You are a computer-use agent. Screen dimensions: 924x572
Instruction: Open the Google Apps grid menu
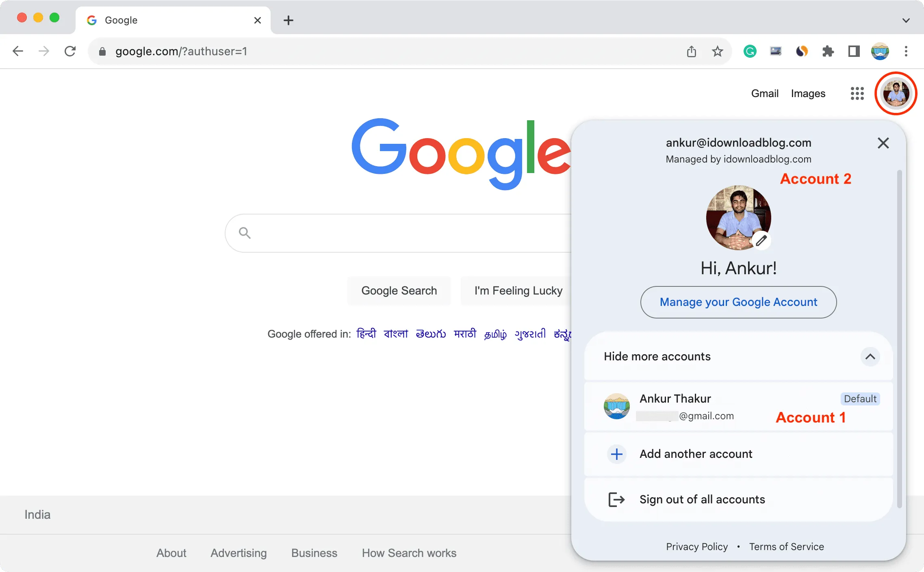click(857, 93)
